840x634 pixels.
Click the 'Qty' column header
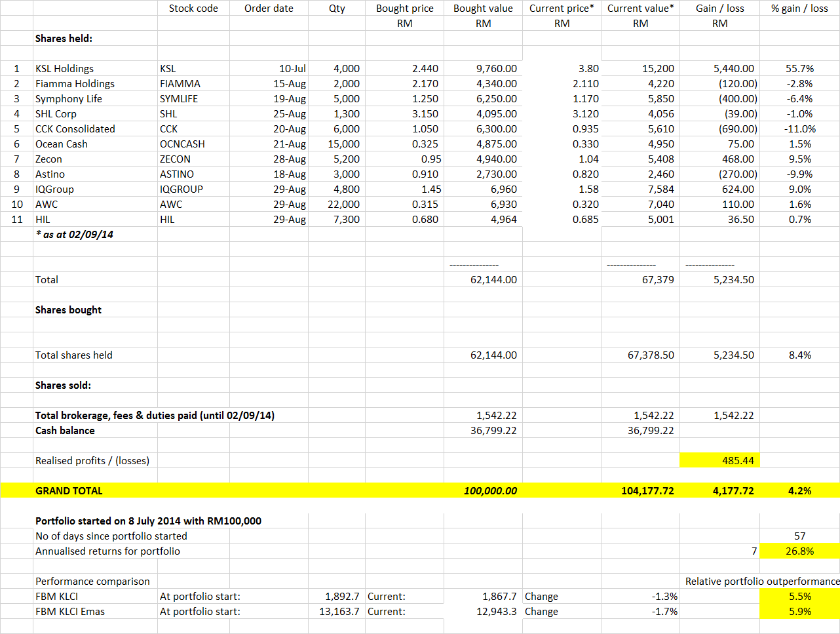click(x=337, y=8)
